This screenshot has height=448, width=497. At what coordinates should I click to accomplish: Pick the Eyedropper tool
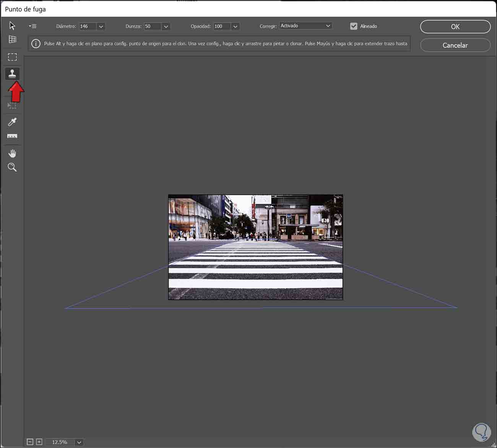[x=12, y=122]
